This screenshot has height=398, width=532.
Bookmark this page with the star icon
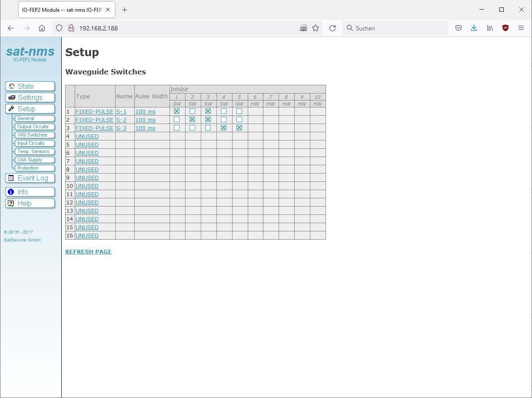[316, 28]
